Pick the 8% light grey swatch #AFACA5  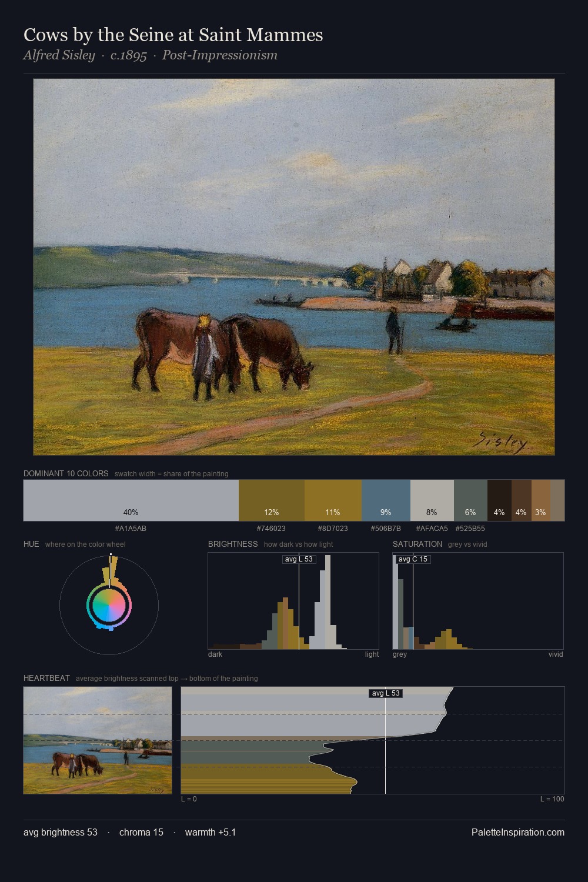point(432,500)
